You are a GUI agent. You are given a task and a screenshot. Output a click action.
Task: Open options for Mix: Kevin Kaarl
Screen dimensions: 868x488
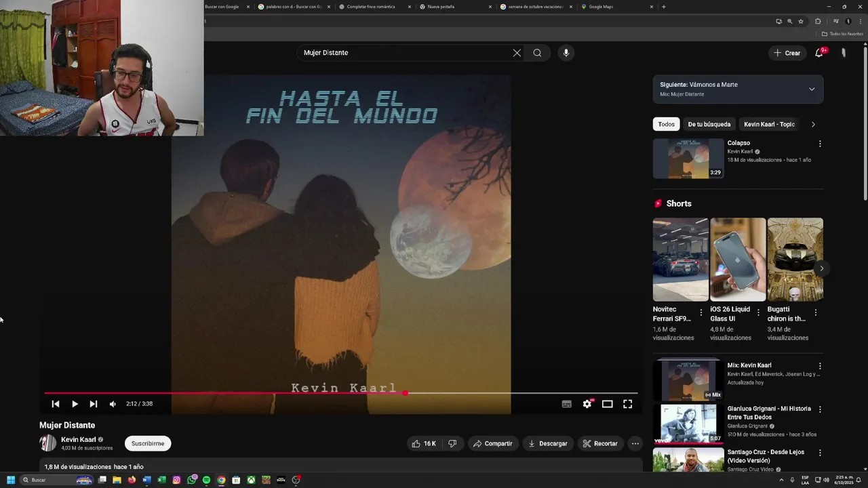tap(820, 366)
